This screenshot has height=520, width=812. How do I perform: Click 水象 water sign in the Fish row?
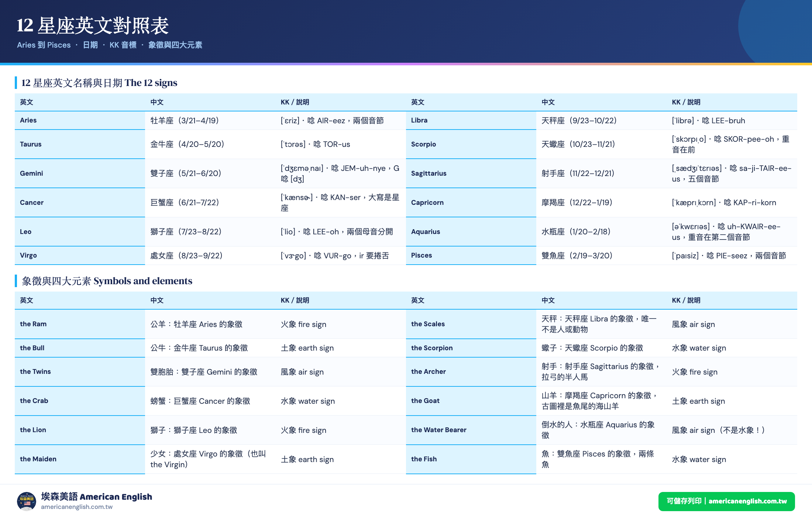click(732, 459)
